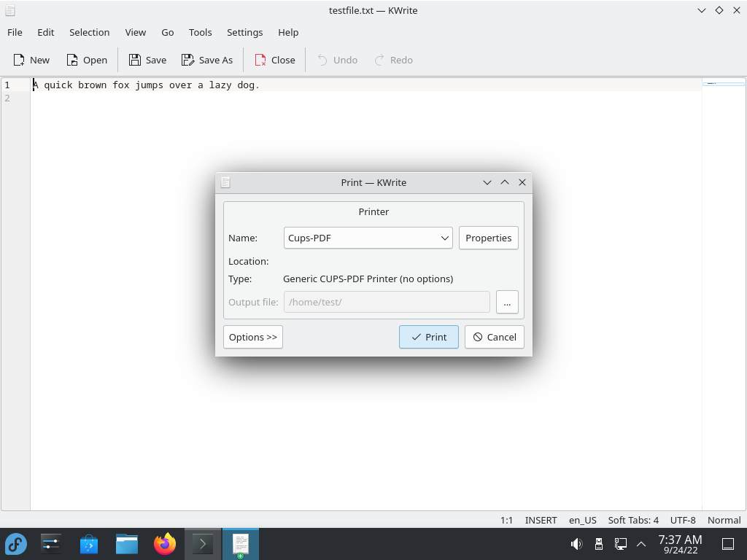Click the text line about the fox
The image size is (747, 560).
pos(146,85)
